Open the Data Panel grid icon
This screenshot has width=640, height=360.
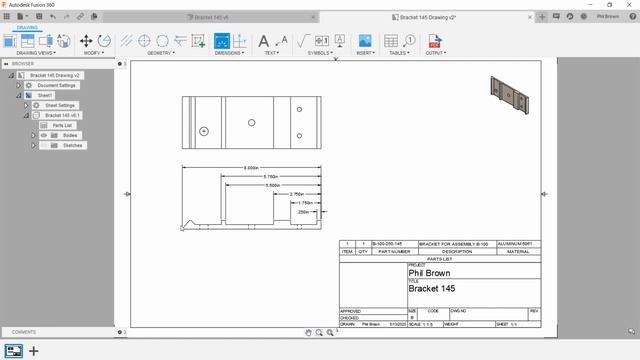[7, 17]
